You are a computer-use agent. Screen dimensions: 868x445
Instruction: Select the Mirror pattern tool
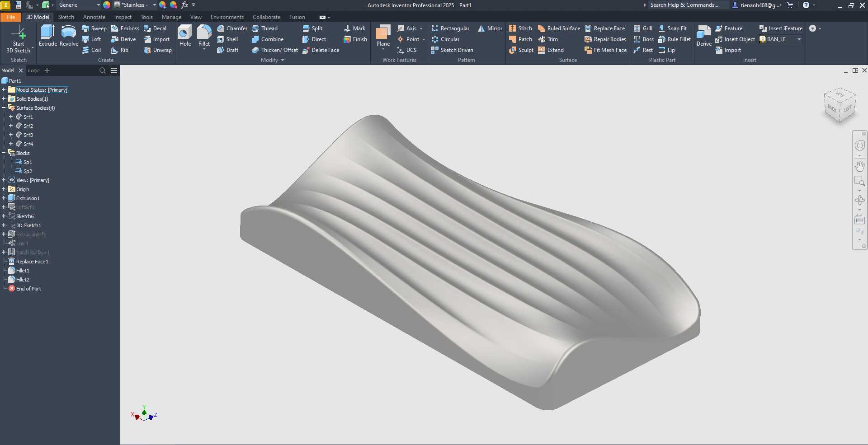[x=490, y=28]
